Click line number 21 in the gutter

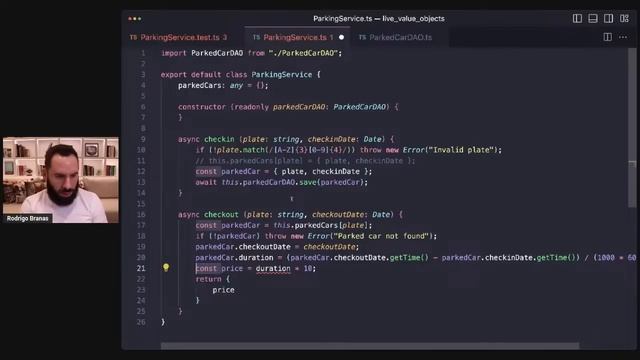pyautogui.click(x=141, y=268)
